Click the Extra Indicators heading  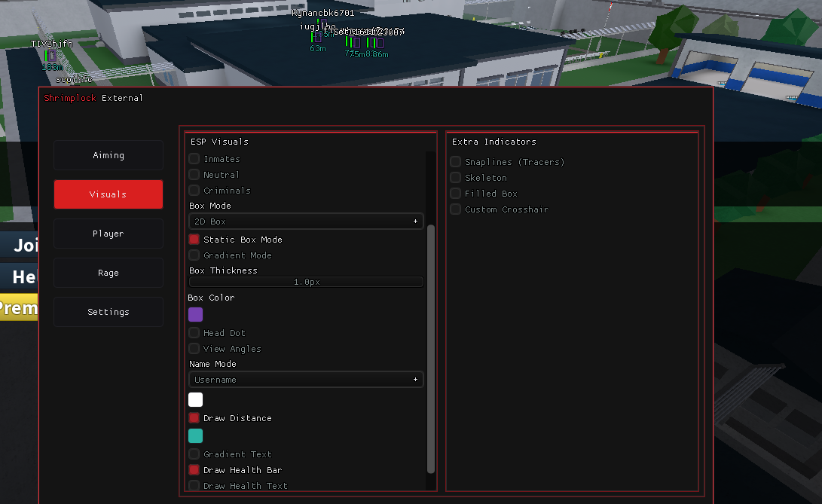coord(494,142)
